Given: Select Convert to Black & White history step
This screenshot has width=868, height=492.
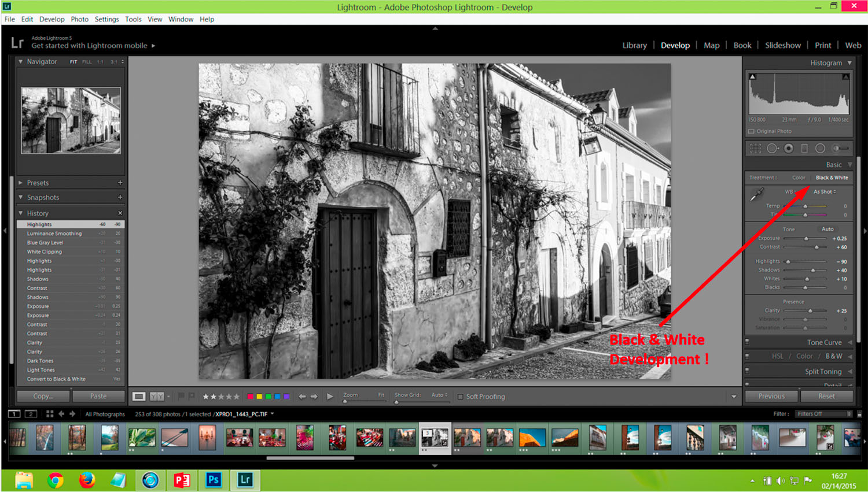Looking at the screenshot, I should coord(71,379).
